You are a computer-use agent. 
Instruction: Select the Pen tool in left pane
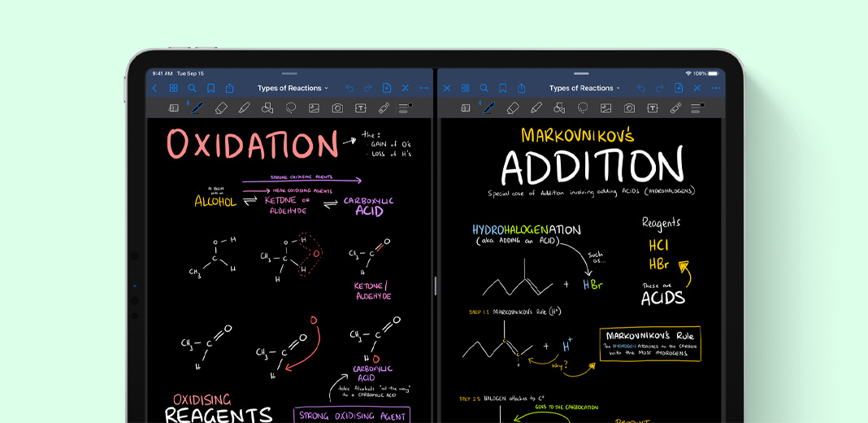tap(197, 107)
